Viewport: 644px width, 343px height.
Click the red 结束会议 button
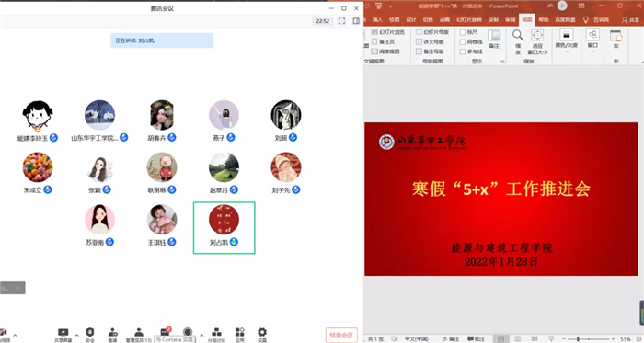click(341, 336)
